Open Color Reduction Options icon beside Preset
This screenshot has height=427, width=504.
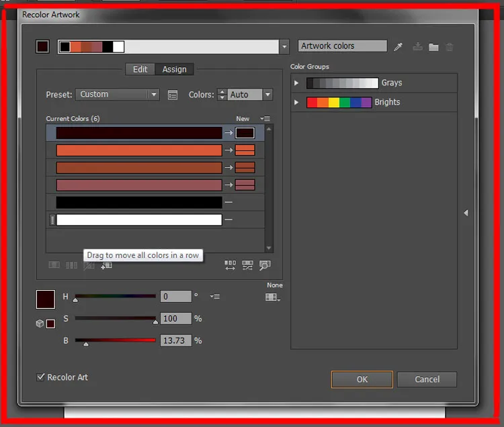(173, 95)
